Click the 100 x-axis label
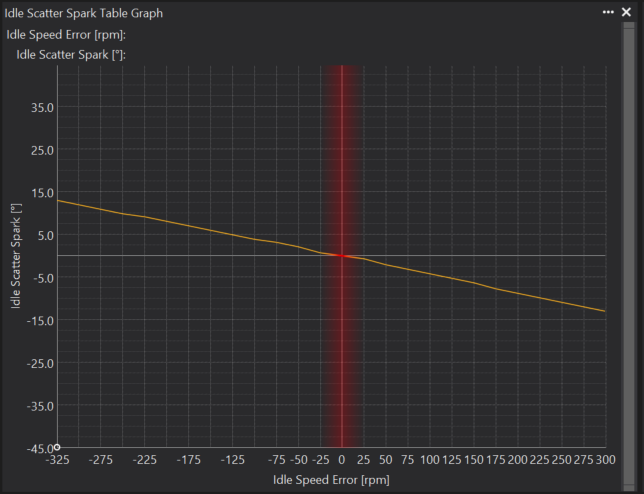The image size is (644, 494). [430, 460]
